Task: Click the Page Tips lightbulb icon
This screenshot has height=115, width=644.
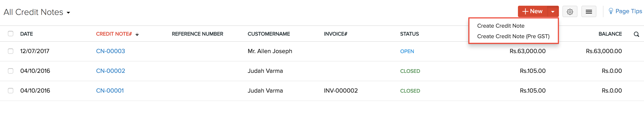Action: (x=611, y=11)
